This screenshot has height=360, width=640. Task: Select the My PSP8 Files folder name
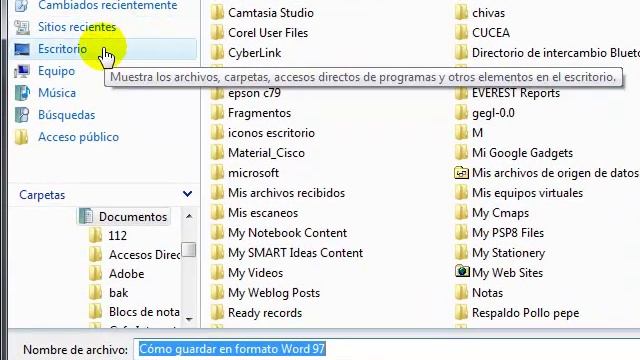508,233
